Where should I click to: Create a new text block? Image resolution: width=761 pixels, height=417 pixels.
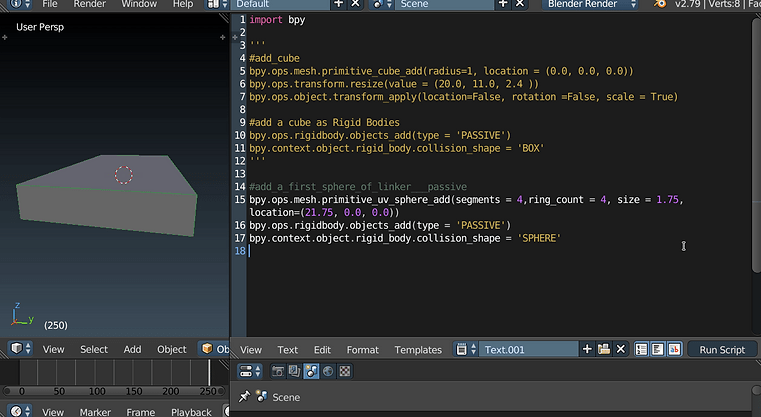587,349
